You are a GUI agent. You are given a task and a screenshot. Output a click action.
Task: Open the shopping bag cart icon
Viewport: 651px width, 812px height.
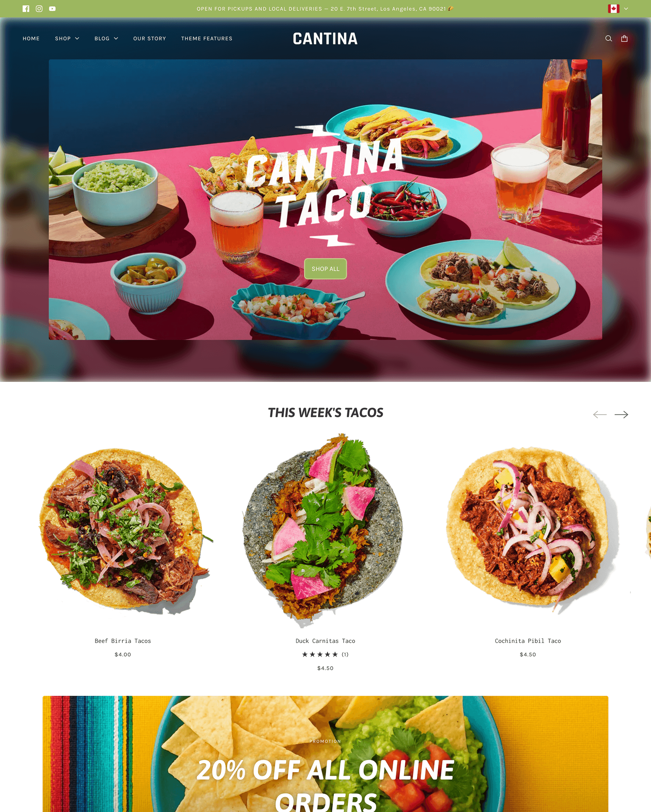pyautogui.click(x=624, y=38)
